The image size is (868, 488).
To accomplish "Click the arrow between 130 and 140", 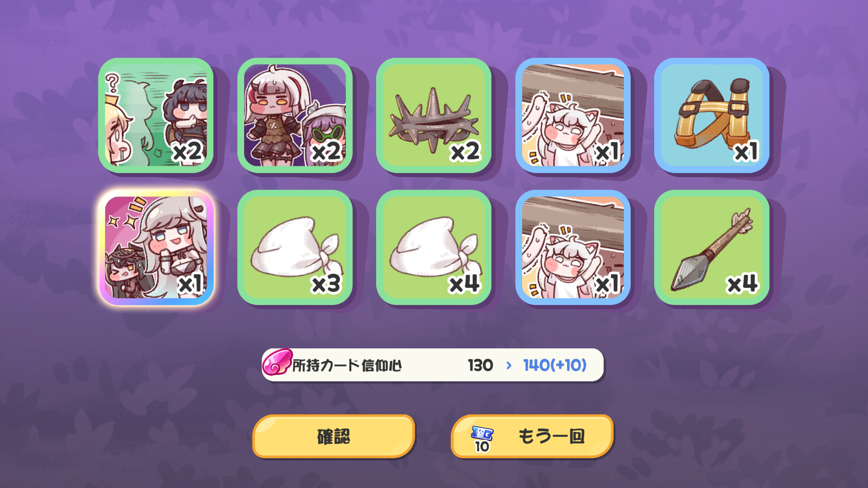I will [509, 365].
